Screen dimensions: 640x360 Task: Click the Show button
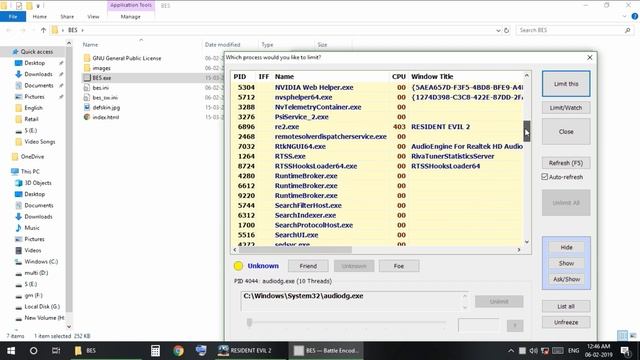click(566, 263)
